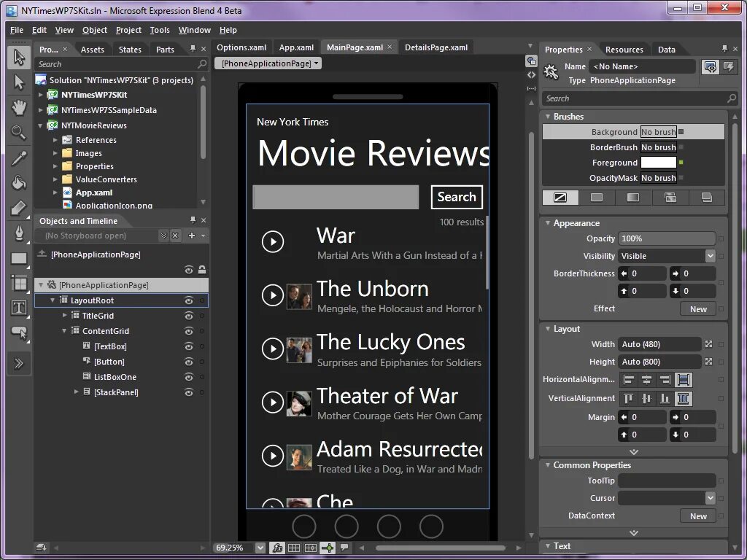Click the Opacity 100% field
This screenshot has width=747, height=560.
(667, 238)
